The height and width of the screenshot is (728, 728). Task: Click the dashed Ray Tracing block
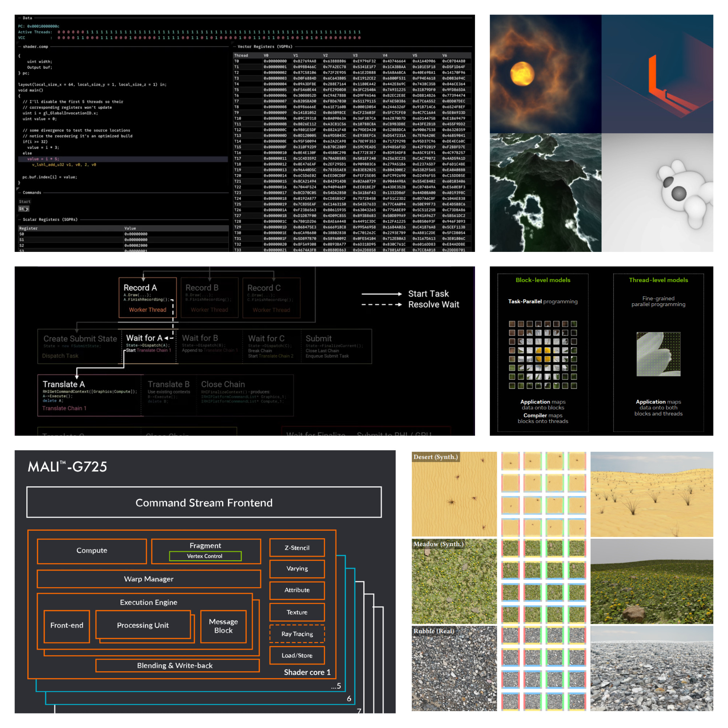[297, 634]
